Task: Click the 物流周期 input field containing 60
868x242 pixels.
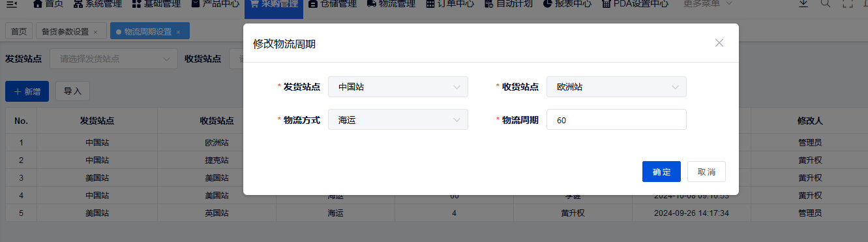Action: pos(616,119)
